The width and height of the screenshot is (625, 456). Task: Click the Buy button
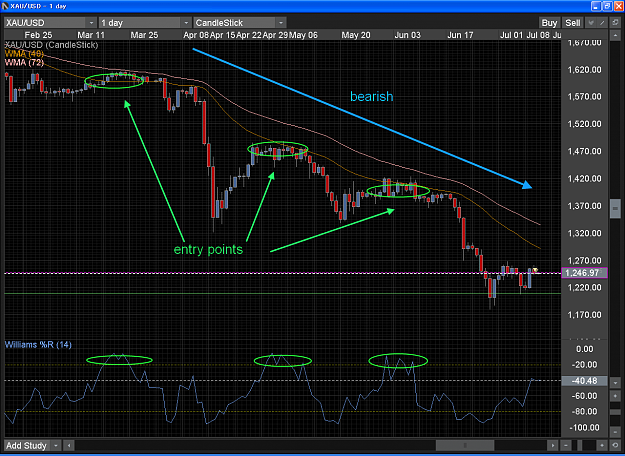[549, 23]
